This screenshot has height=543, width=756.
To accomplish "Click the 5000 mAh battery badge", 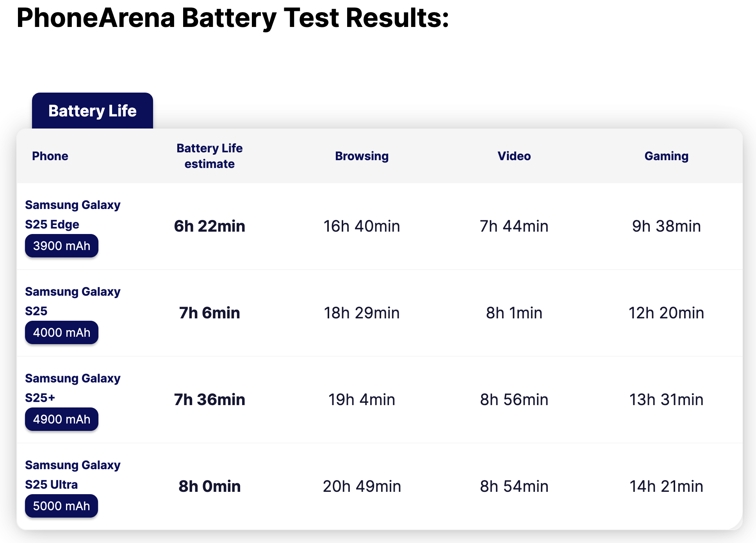I will pyautogui.click(x=62, y=506).
